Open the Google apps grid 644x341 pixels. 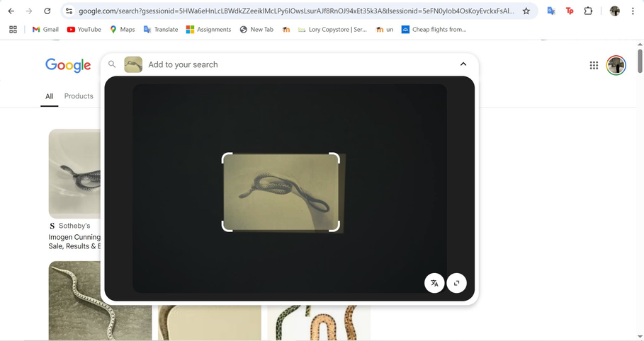point(594,65)
